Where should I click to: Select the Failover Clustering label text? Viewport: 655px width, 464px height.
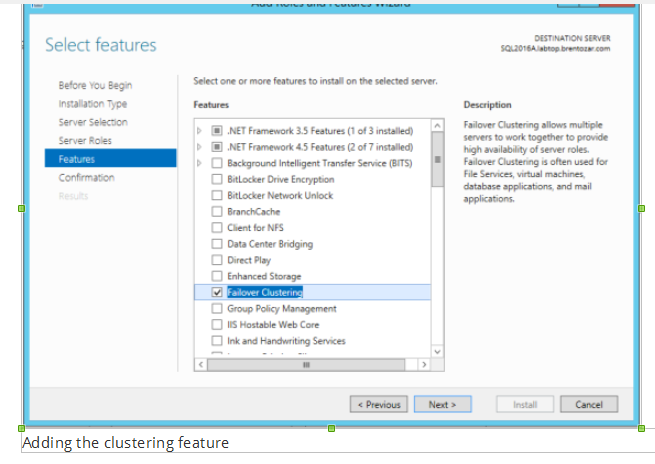265,292
